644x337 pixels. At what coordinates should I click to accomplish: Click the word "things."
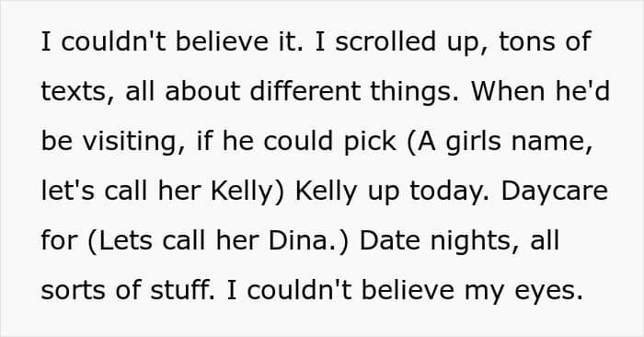pos(414,91)
